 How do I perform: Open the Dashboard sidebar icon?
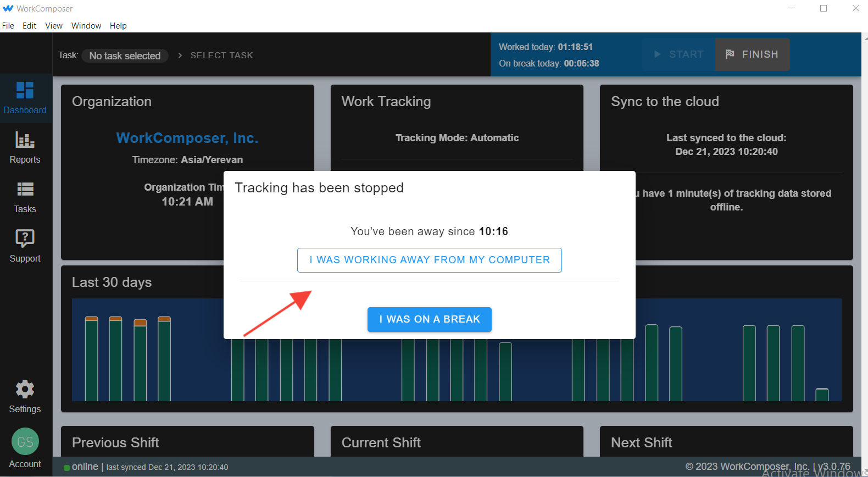click(x=25, y=91)
